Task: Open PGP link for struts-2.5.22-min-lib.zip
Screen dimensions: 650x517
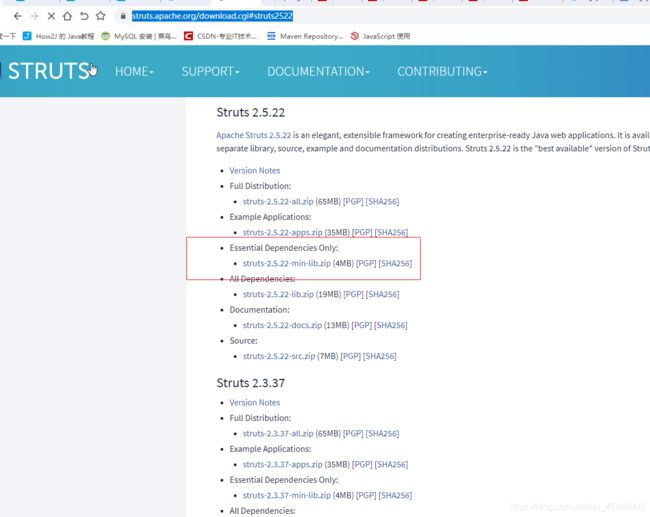Action: click(366, 263)
